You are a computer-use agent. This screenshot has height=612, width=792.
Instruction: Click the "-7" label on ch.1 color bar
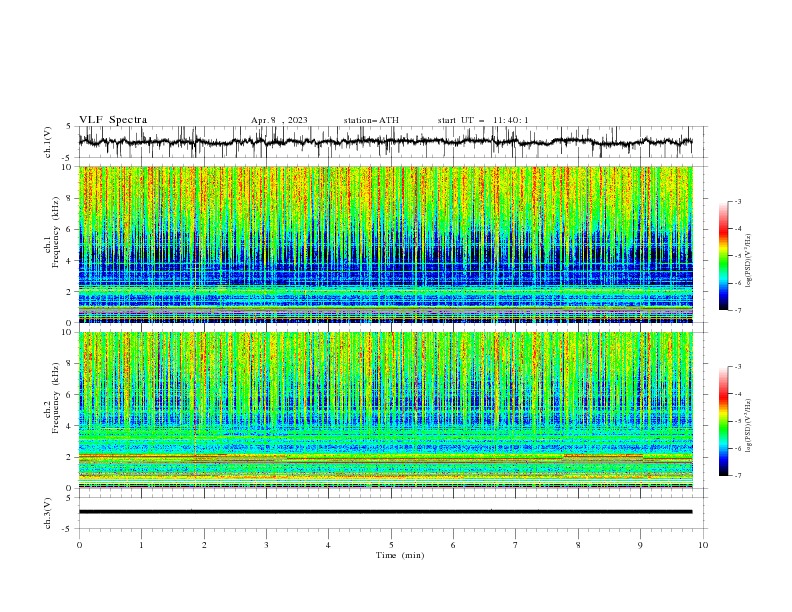tap(737, 311)
